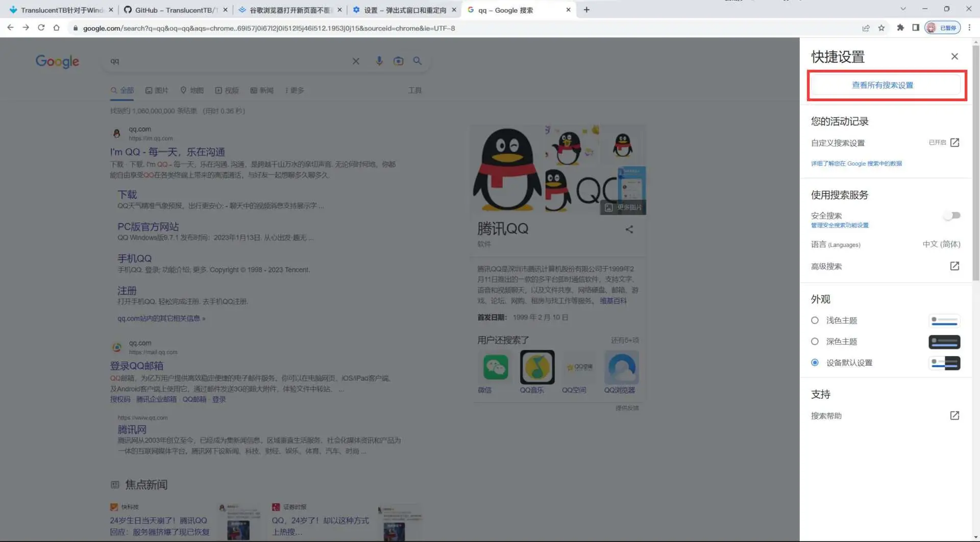The image size is (980, 542).
Task: Open 高级搜索 external link icon
Action: tap(954, 266)
